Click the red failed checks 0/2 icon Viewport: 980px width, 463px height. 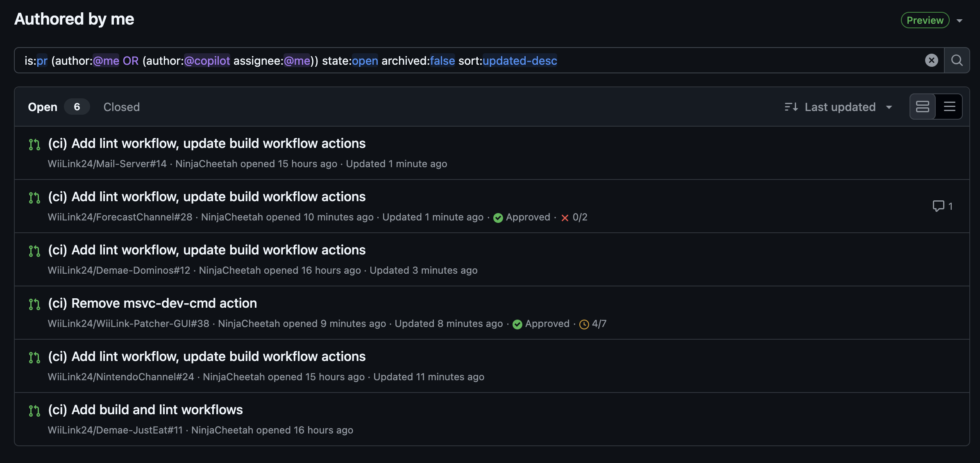pyautogui.click(x=565, y=218)
